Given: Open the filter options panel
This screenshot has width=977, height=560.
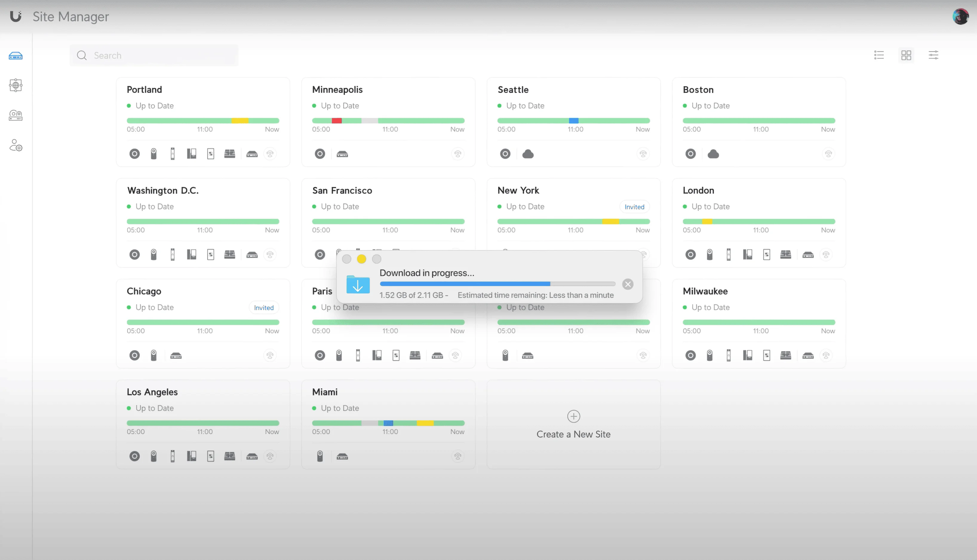Looking at the screenshot, I should [933, 55].
